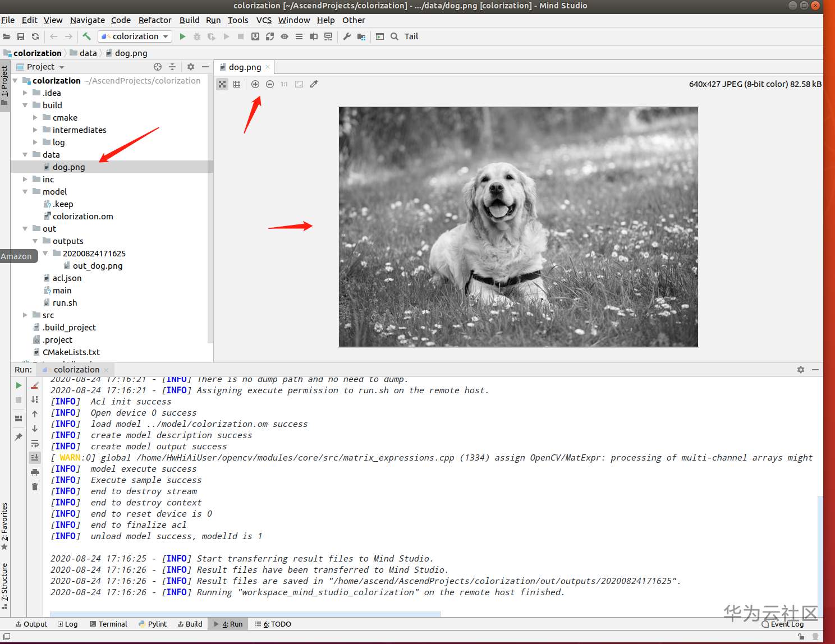This screenshot has height=644, width=835.
Task: Run the colorization configuration with green play button
Action: click(182, 36)
